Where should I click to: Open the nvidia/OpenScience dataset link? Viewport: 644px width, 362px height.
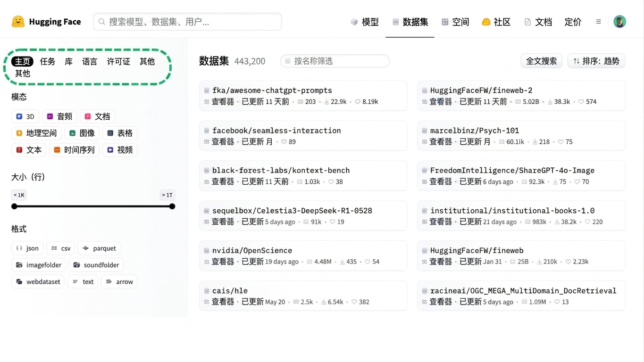(252, 251)
